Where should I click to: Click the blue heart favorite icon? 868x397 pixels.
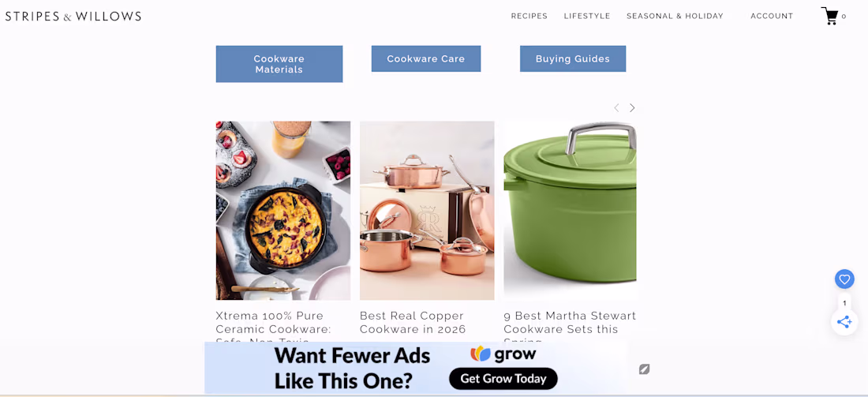click(x=844, y=279)
